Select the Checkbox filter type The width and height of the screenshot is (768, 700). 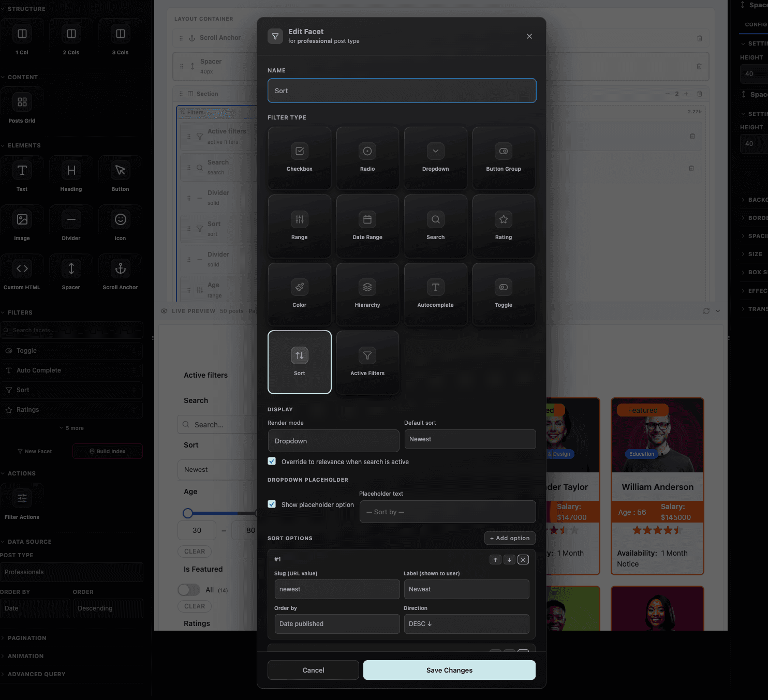click(299, 158)
